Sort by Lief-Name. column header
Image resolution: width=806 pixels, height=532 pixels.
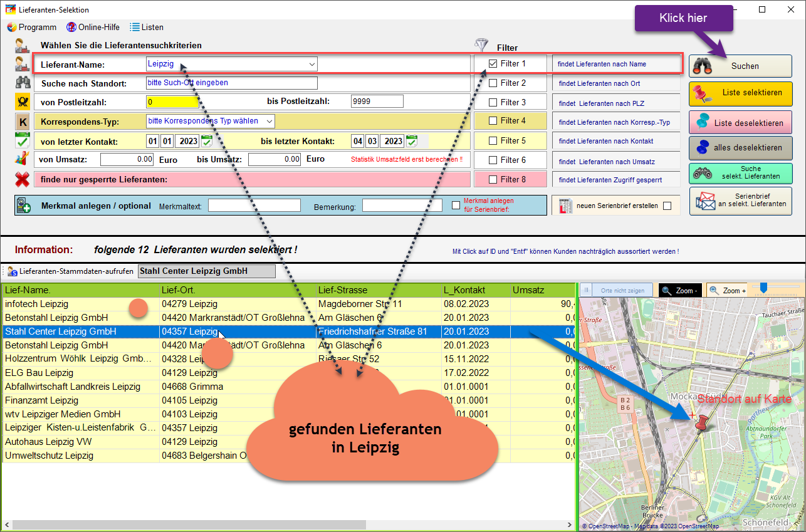coord(81,290)
